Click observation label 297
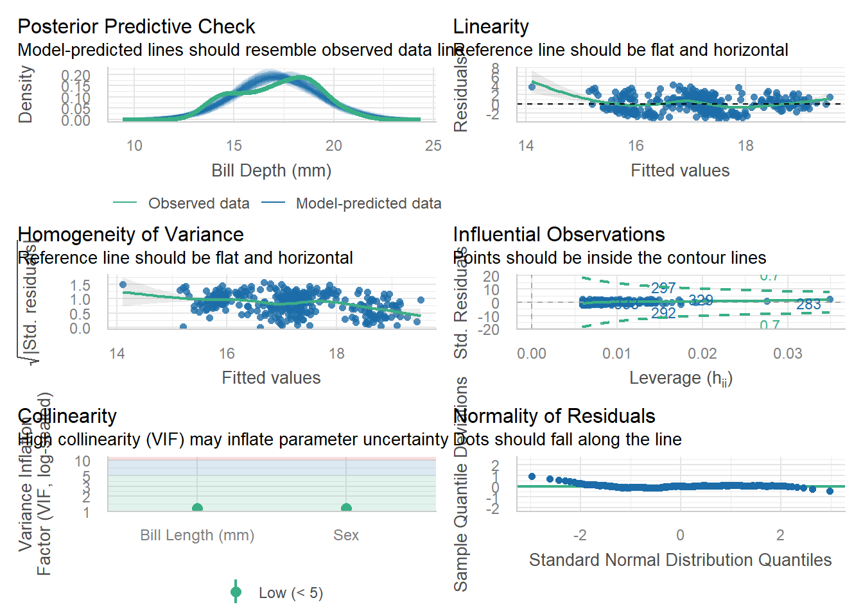863x616 pixels. coord(663,288)
